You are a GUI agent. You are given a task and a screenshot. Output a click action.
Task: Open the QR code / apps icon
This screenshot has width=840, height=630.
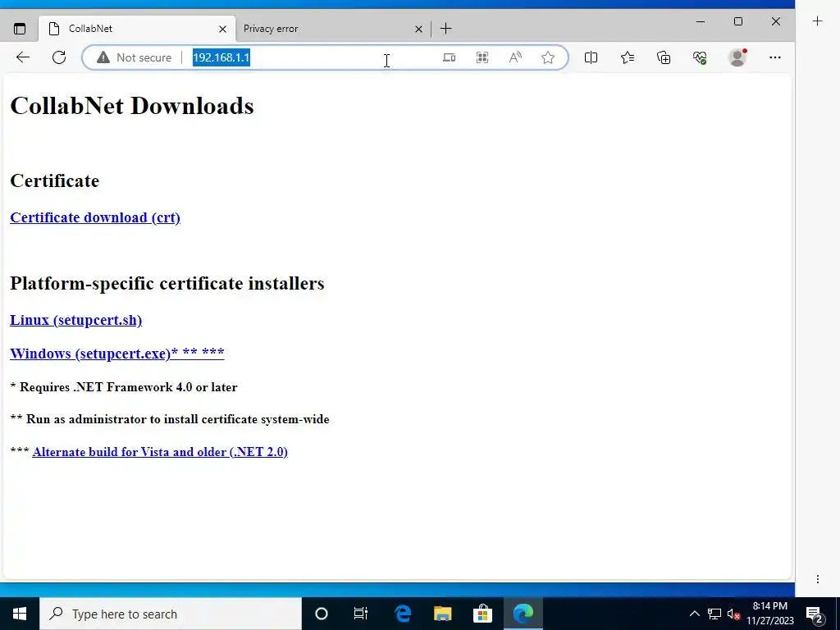click(x=482, y=57)
